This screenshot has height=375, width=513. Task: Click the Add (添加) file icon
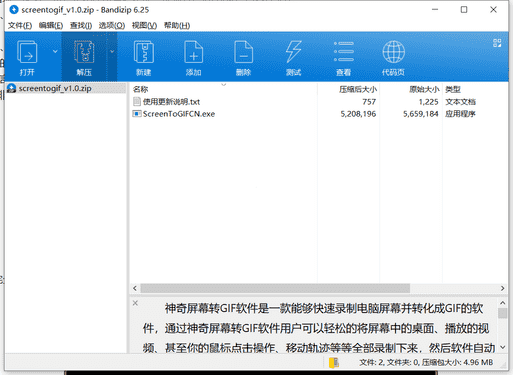[194, 52]
